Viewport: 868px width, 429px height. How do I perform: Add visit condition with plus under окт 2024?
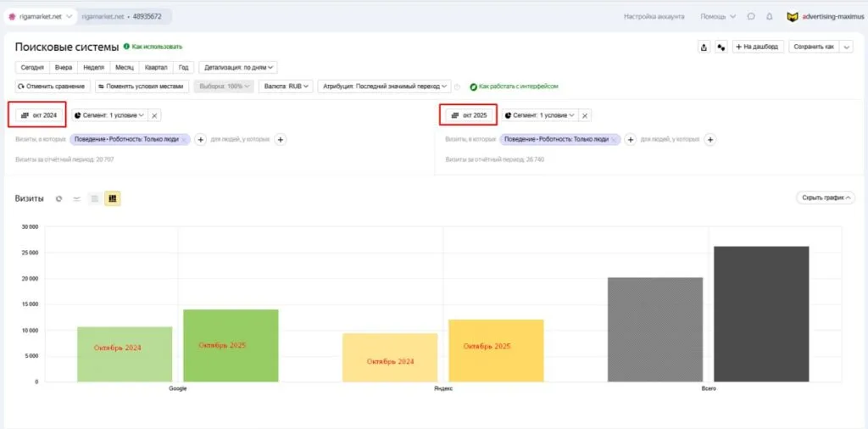[201, 140]
